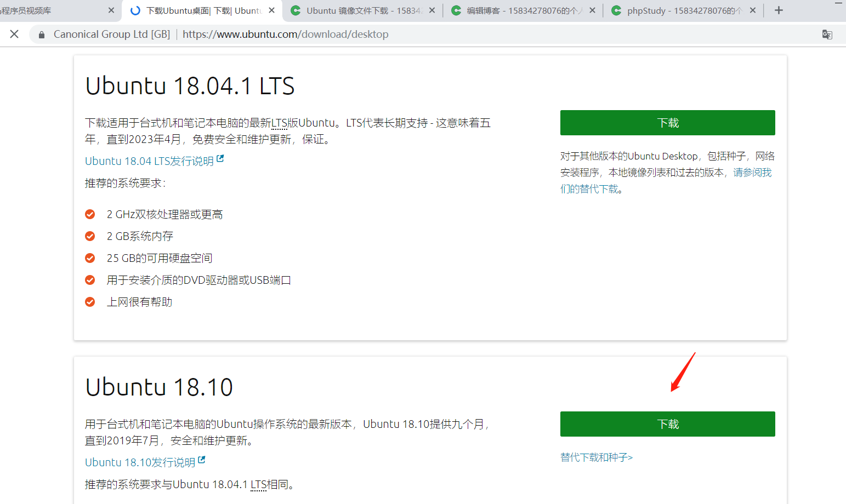Download Ubuntu 18.10 with the green button

tap(668, 424)
